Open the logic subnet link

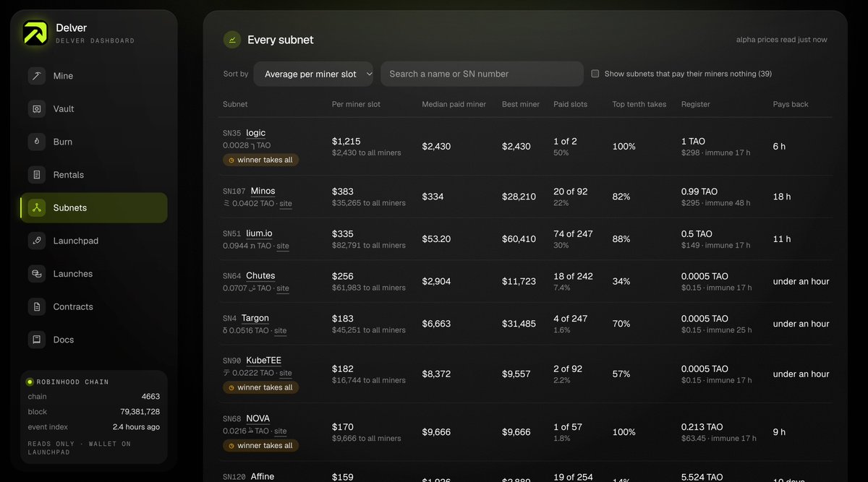click(256, 133)
